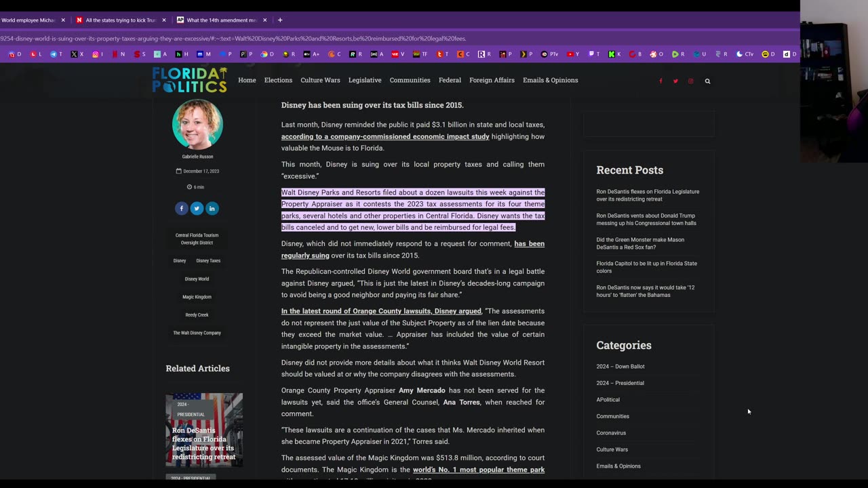Open the YouTube bookmark
Image resolution: width=868 pixels, height=488 pixels.
[x=573, y=54]
